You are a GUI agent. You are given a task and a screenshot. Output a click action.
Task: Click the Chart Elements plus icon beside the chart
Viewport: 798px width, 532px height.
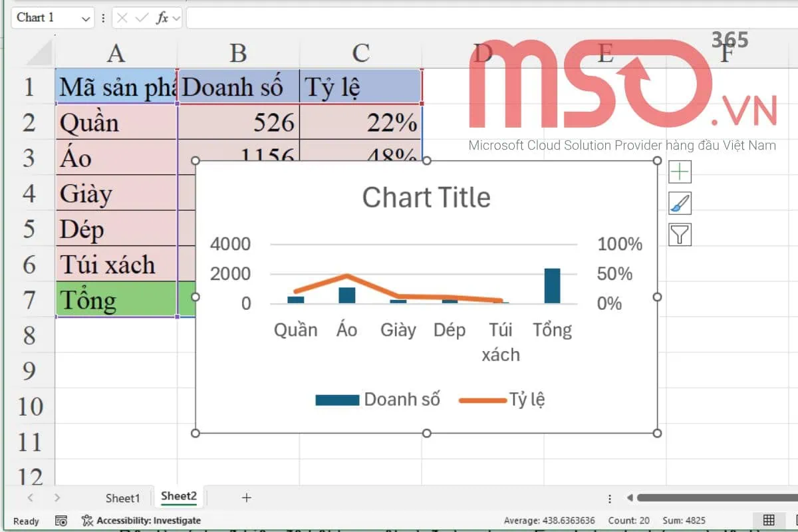point(679,172)
